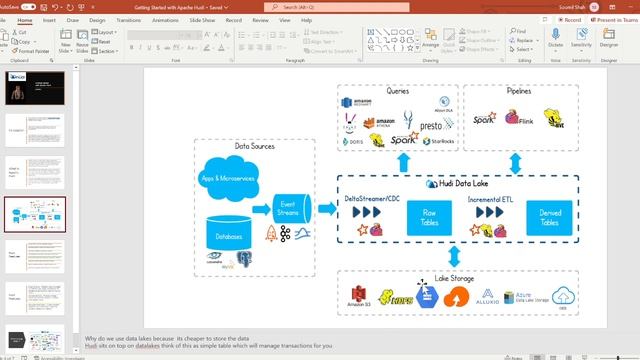Image resolution: width=640 pixels, height=360 pixels.
Task: Open the Draw ribbon tab
Action: point(73,20)
